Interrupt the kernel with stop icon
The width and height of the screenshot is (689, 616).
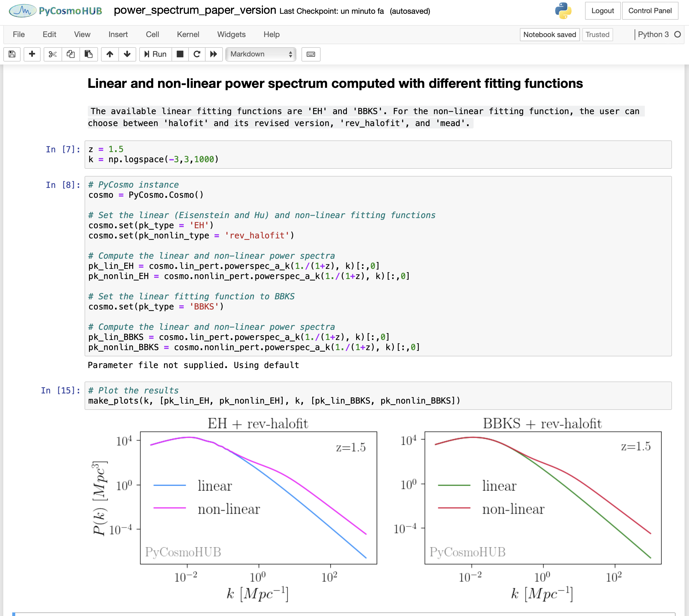pyautogui.click(x=180, y=54)
